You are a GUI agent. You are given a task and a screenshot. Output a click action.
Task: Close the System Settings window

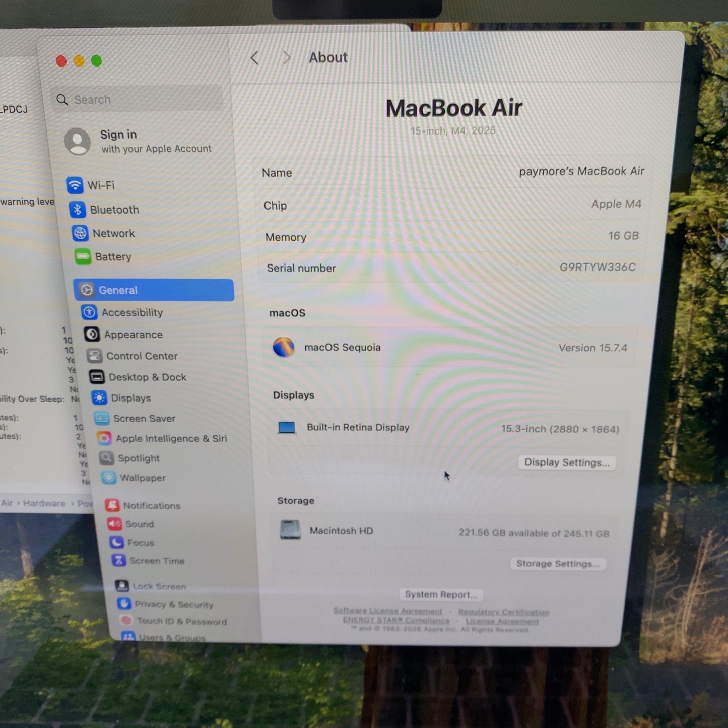[x=61, y=61]
